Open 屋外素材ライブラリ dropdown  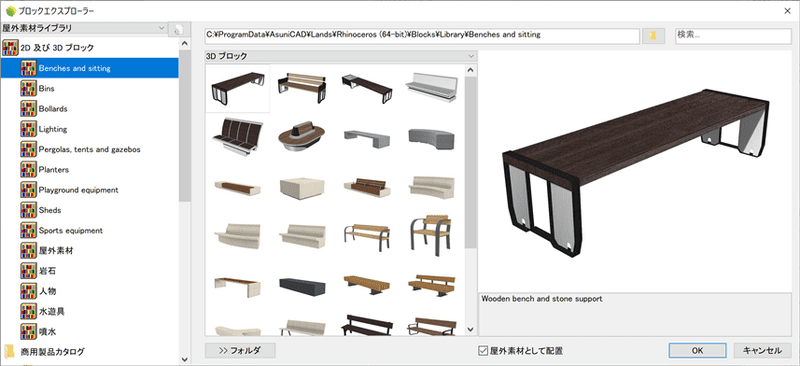[84, 28]
